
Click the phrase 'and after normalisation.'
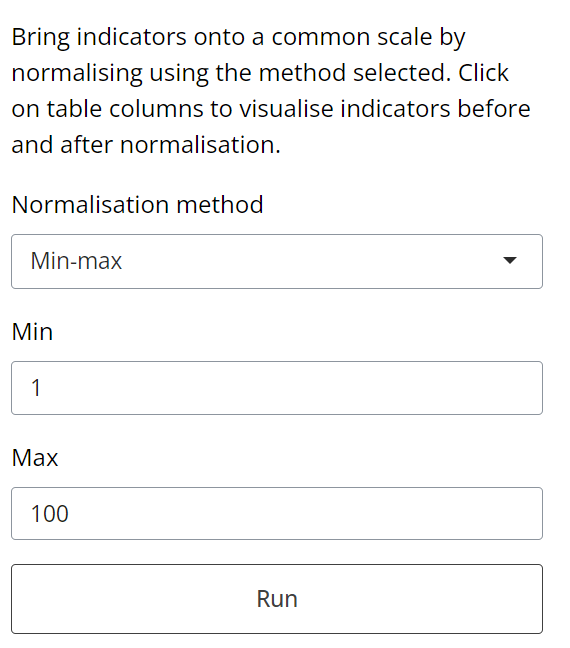[146, 145]
